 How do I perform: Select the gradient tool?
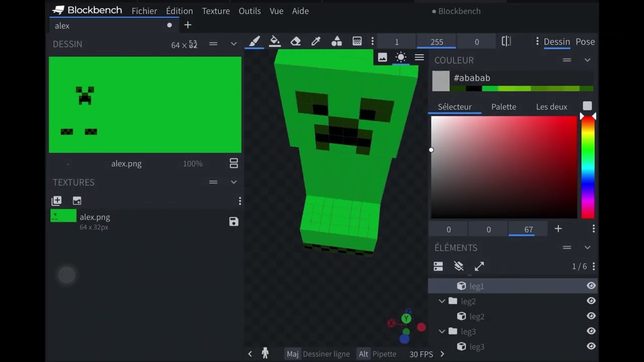(x=357, y=41)
